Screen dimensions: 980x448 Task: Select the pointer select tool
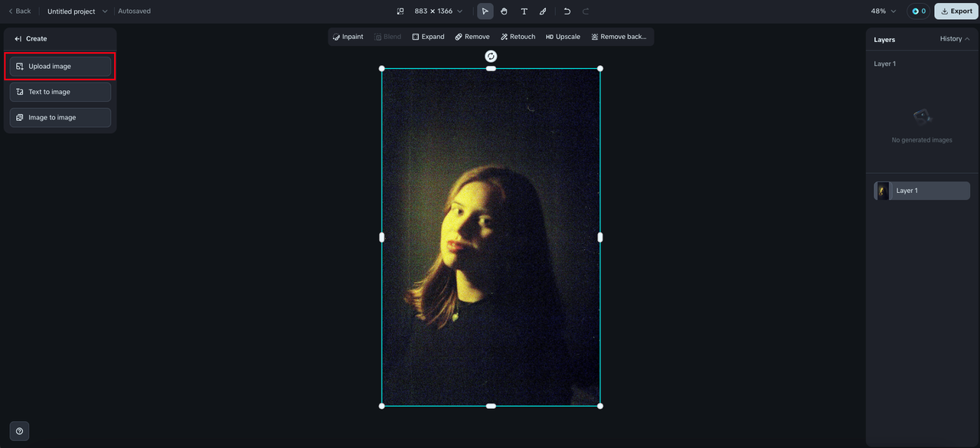[485, 11]
